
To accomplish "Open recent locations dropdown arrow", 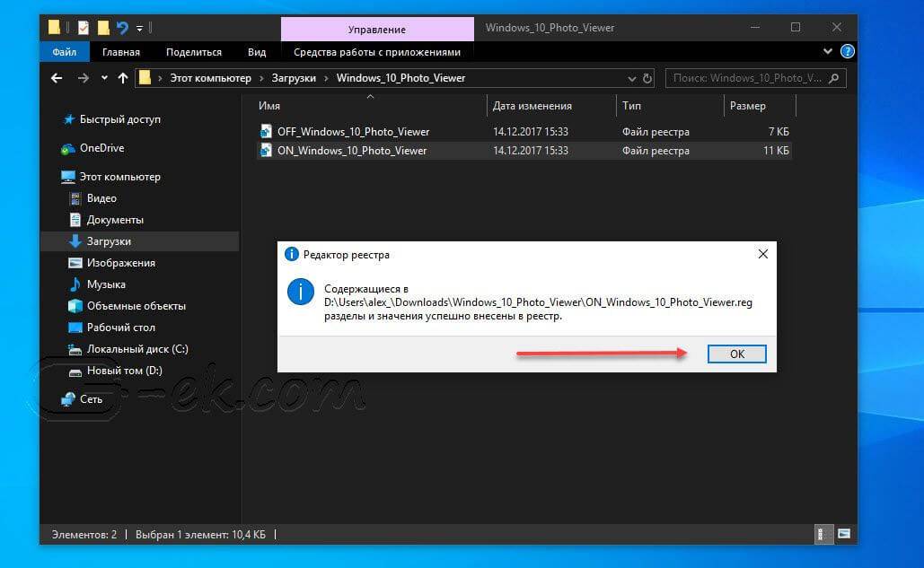I will point(103,79).
